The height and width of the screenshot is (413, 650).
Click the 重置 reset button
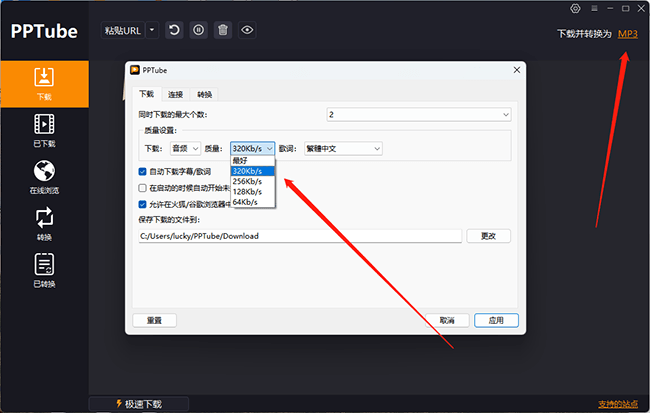pos(155,320)
